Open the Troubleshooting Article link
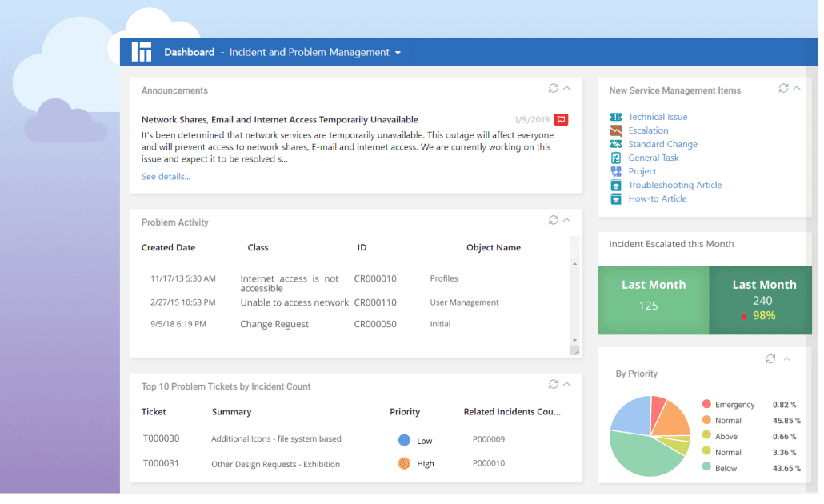Screen dimensions: 824x504 674,185
